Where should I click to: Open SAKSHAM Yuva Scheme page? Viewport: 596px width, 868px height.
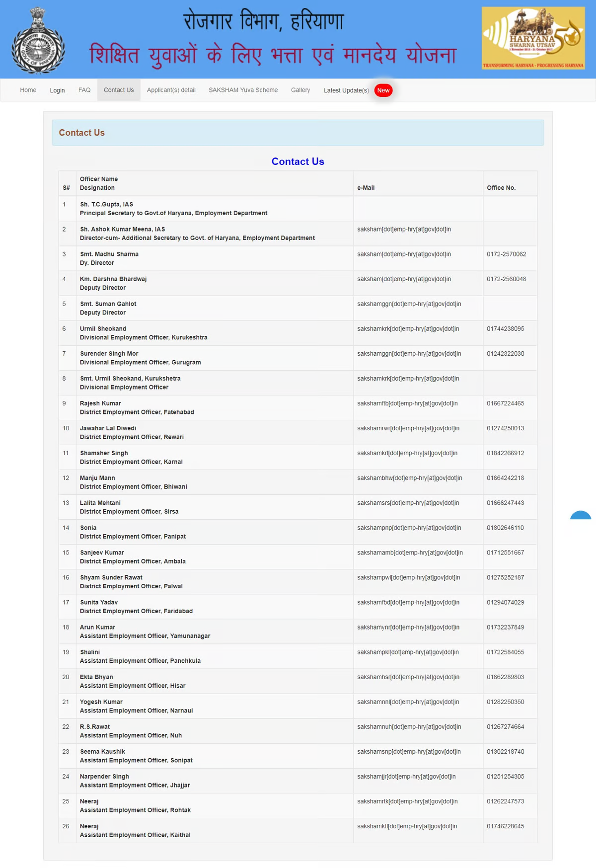pyautogui.click(x=243, y=90)
